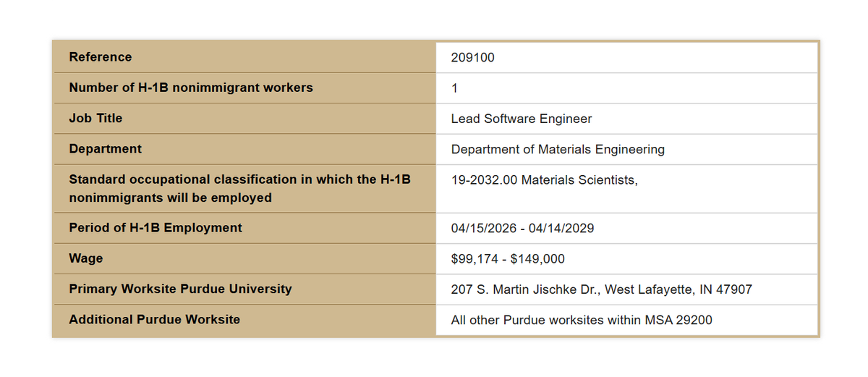Click 'Period of H-1B Employment' label
The height and width of the screenshot is (377, 868).
[x=156, y=228]
